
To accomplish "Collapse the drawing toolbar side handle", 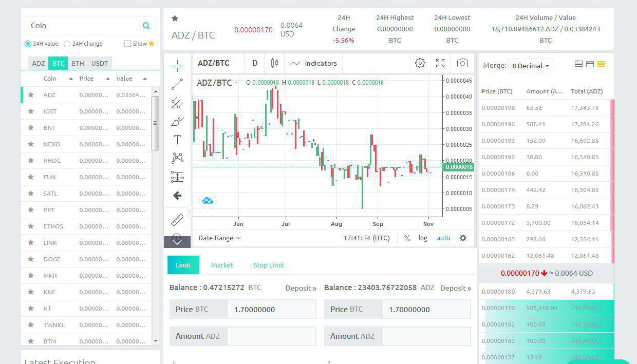I will [190, 211].
